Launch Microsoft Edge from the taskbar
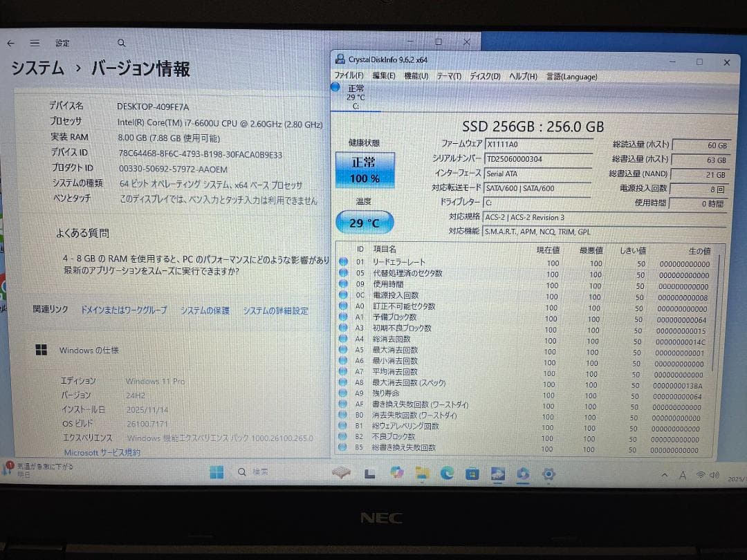This screenshot has width=747, height=560. point(446,474)
